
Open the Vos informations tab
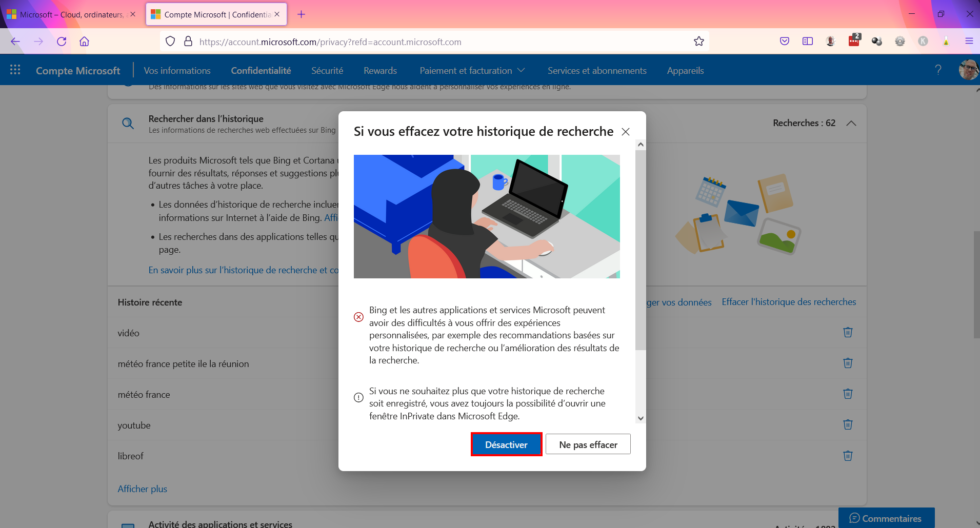pyautogui.click(x=177, y=71)
